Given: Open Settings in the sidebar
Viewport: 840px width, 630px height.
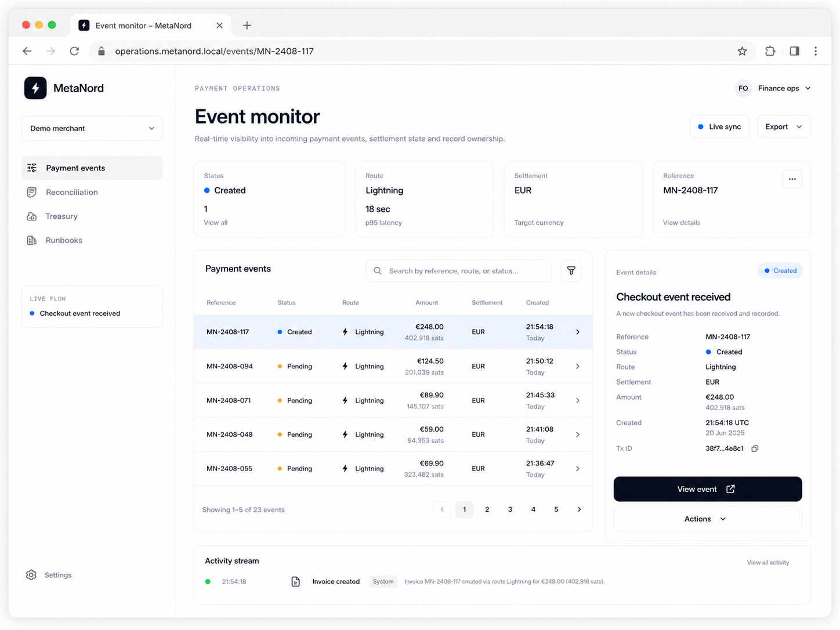Looking at the screenshot, I should [x=49, y=575].
